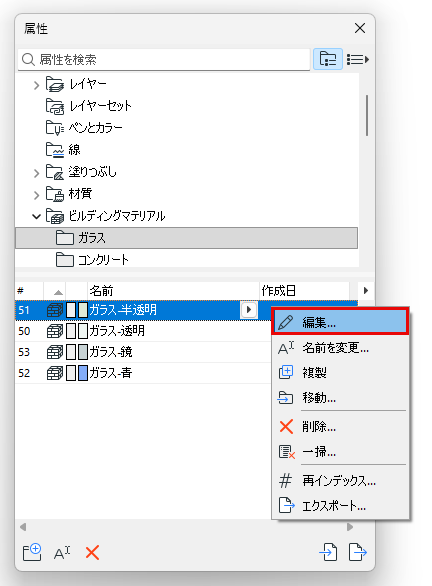This screenshot has height=586, width=432.
Task: Select the ペンとカラー folder
Action: (x=84, y=128)
